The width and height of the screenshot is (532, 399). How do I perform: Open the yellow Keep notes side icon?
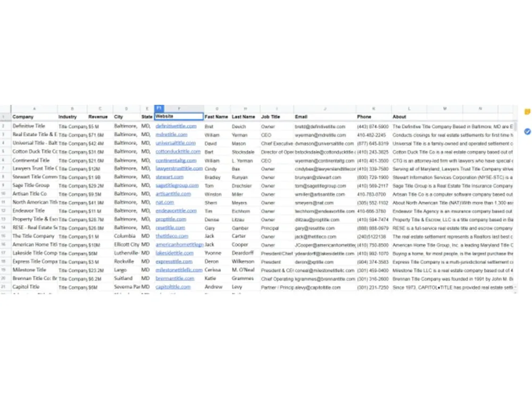527,112
